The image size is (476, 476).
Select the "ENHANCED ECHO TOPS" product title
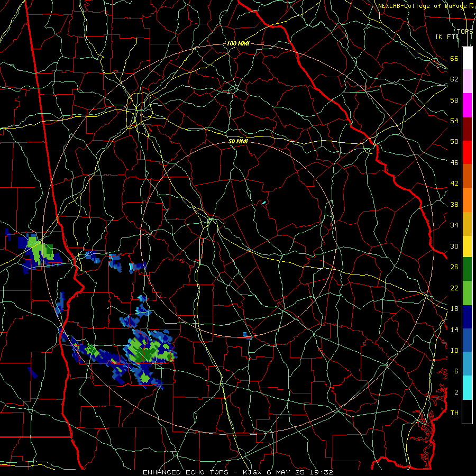tap(190, 472)
